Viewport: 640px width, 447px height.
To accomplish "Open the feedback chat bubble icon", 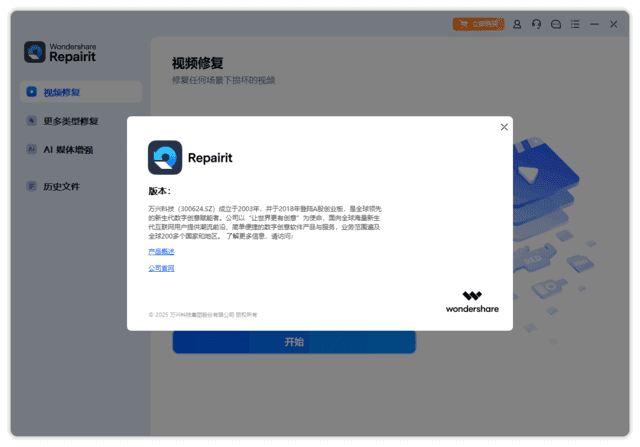I will coord(556,24).
